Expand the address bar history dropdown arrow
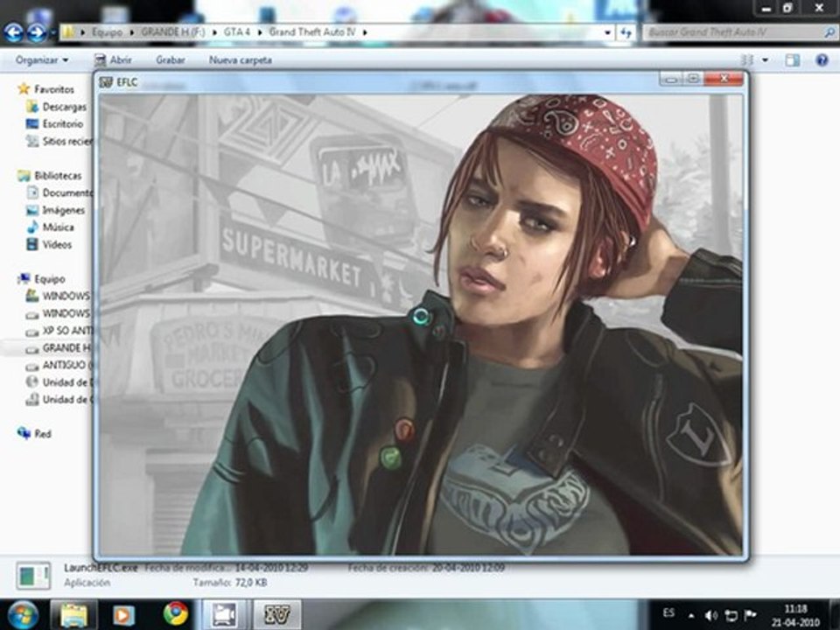 [x=608, y=32]
